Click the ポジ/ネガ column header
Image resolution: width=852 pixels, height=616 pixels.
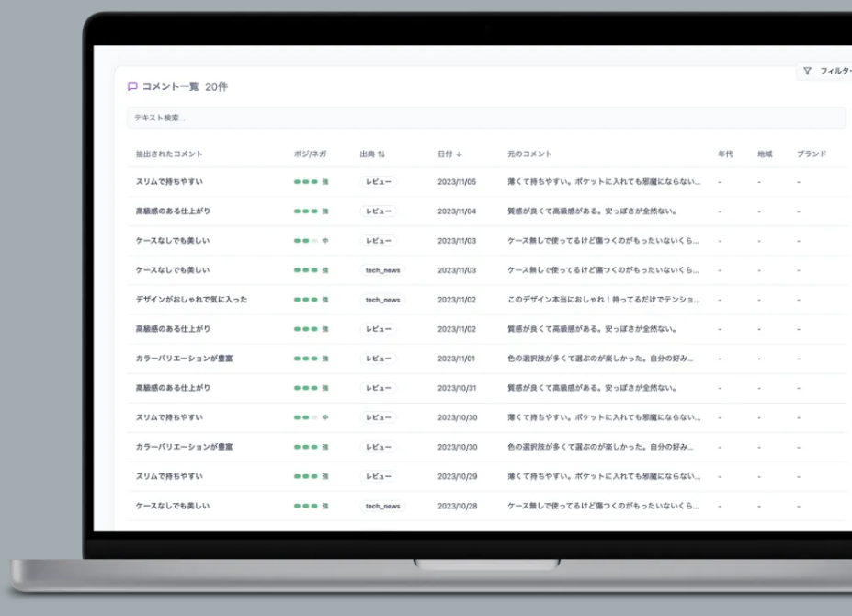311,154
